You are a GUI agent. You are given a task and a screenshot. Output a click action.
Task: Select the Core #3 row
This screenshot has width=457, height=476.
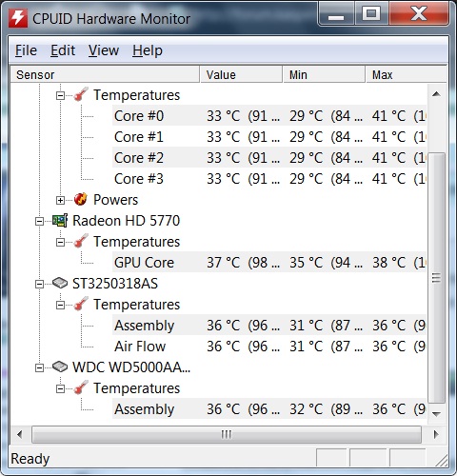[269, 178]
